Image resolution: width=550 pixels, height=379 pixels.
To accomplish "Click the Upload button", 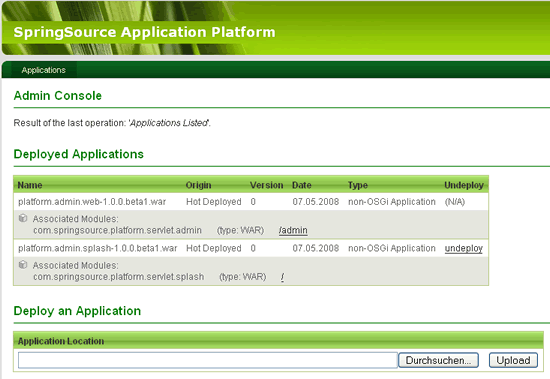I will pos(513,360).
